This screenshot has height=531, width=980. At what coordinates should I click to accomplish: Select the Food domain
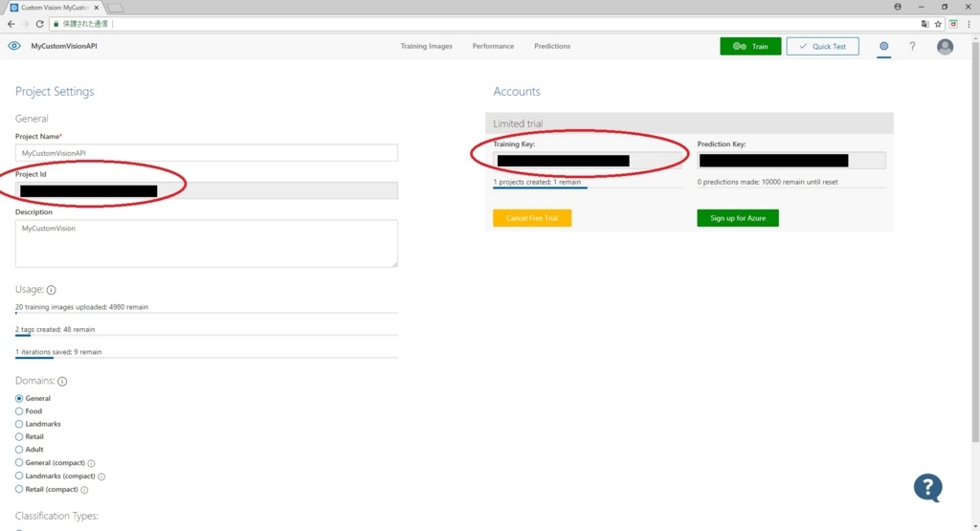(19, 411)
